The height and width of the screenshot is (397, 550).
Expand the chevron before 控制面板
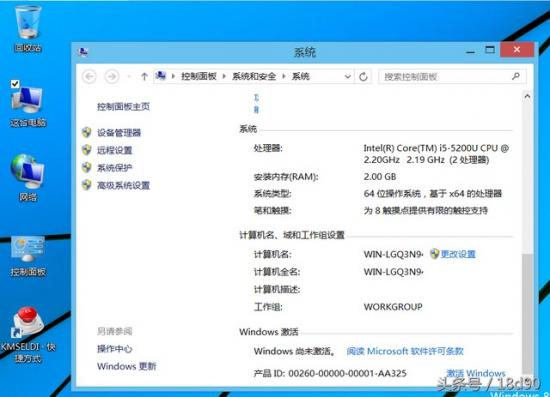tap(173, 76)
